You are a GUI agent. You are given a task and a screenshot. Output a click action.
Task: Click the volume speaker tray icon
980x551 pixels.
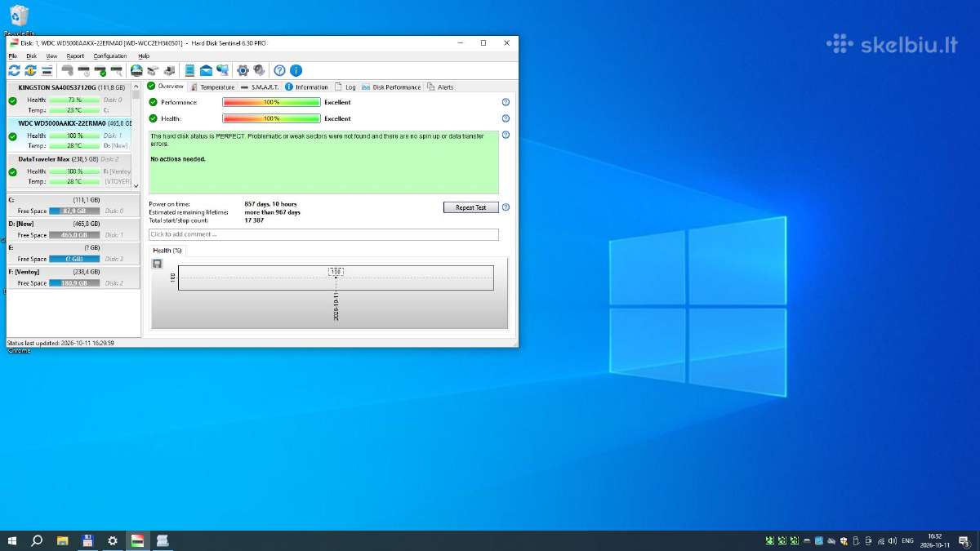coord(892,540)
